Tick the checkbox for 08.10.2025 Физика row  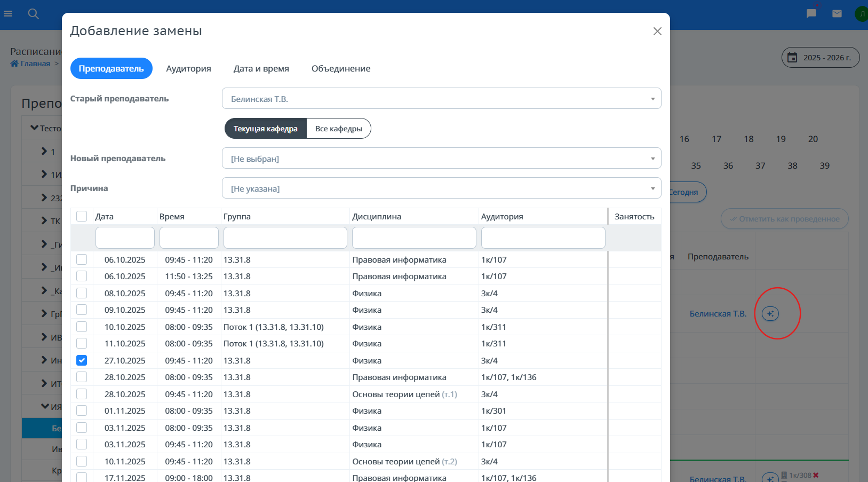click(x=82, y=293)
